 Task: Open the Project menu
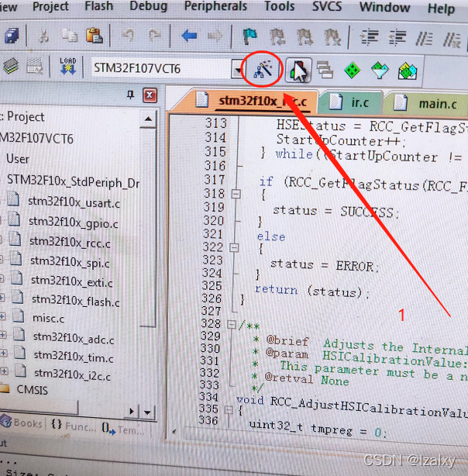(50, 6)
